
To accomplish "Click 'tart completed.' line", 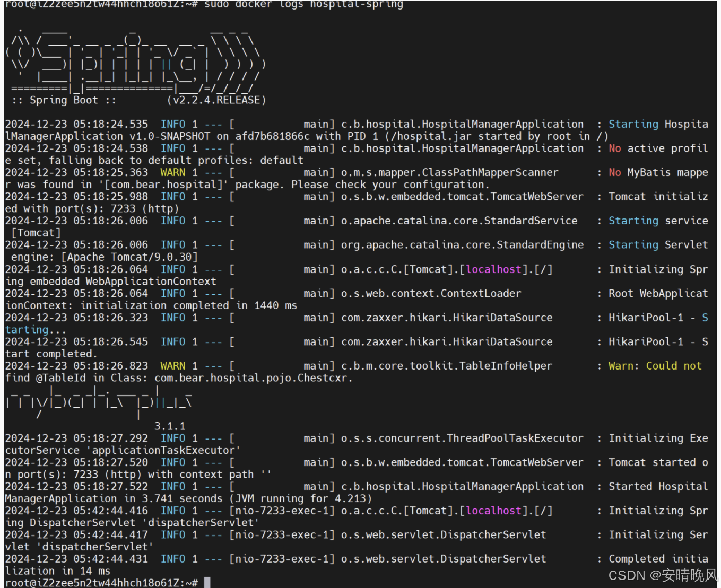I will click(51, 354).
